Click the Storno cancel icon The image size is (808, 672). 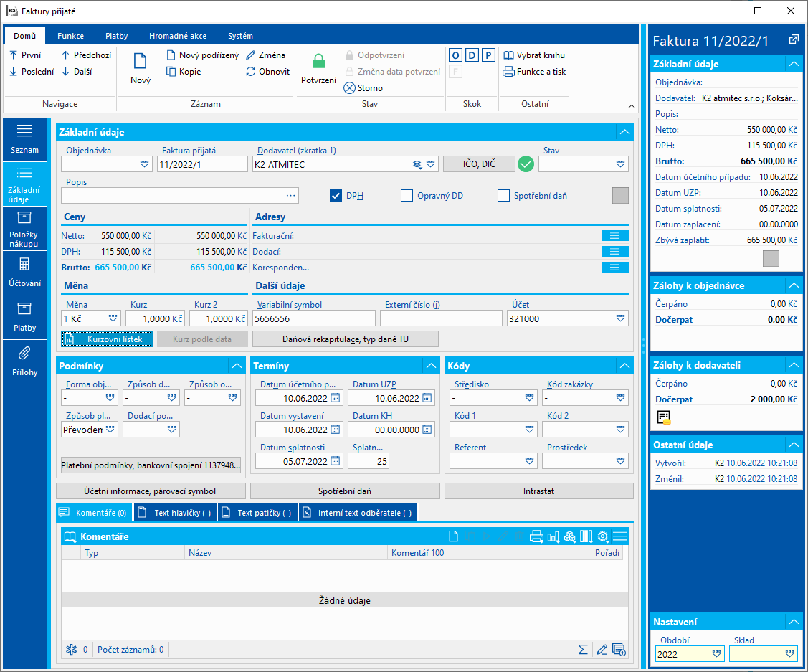[349, 88]
